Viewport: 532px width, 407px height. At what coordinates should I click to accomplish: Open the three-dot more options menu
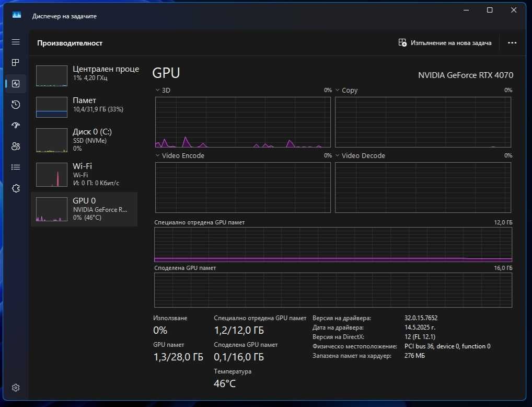click(x=512, y=43)
